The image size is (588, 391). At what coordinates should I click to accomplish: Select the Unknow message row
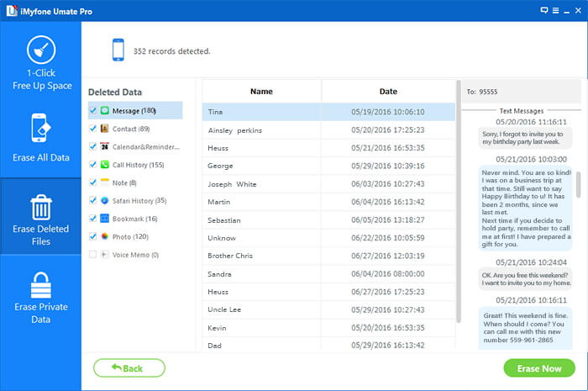point(328,238)
